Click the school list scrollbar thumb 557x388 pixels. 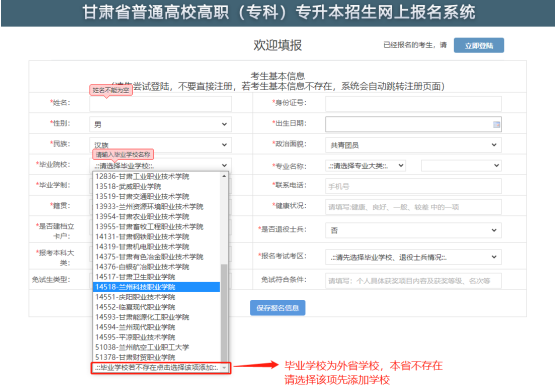click(224, 313)
